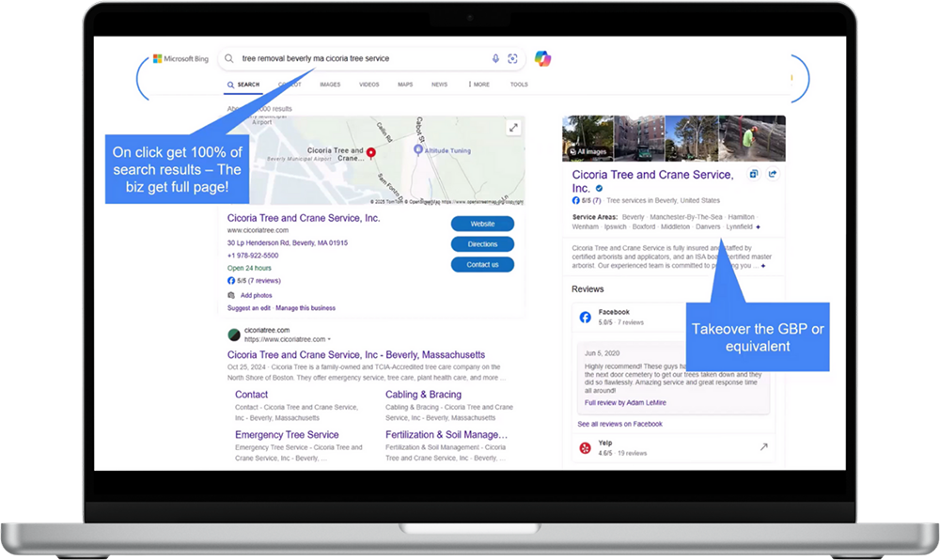
Task: Expand the map with the enlarge icon
Action: click(513, 128)
